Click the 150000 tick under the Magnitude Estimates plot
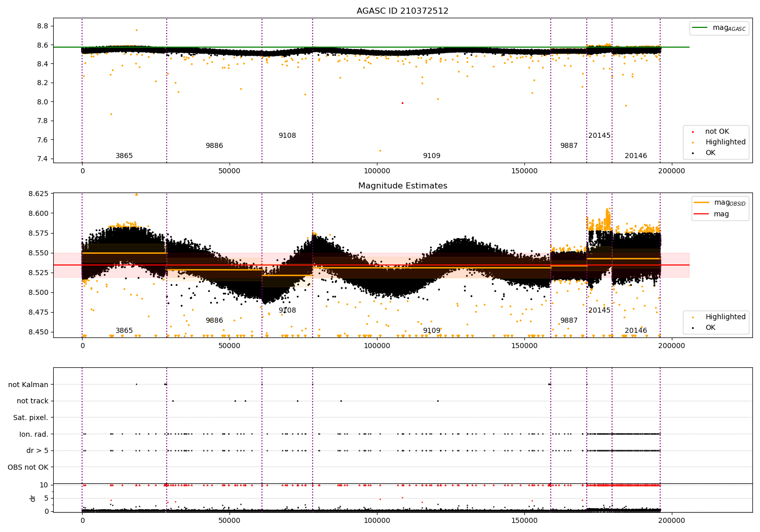Viewport: 760px width, 532px height. [524, 346]
